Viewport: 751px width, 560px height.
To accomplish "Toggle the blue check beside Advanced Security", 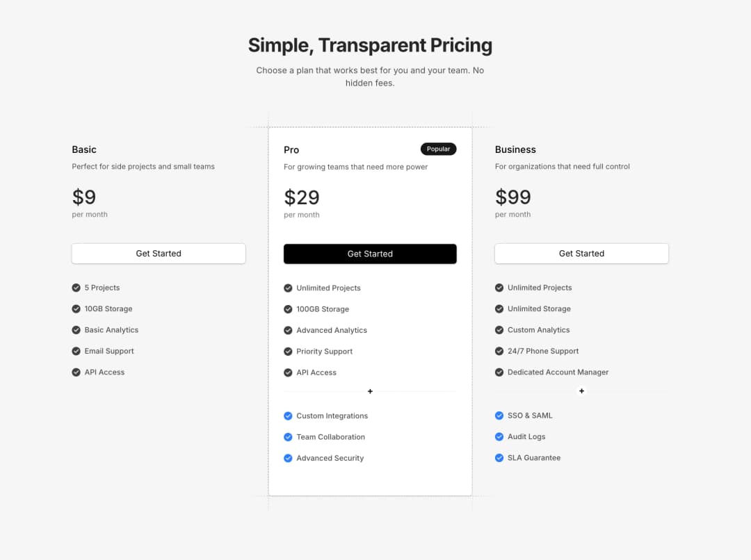I will pyautogui.click(x=287, y=457).
